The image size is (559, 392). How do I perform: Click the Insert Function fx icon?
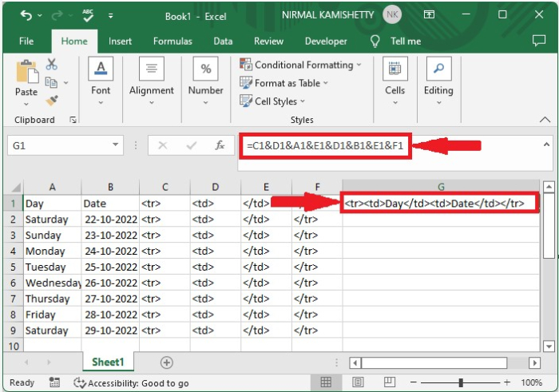point(220,145)
